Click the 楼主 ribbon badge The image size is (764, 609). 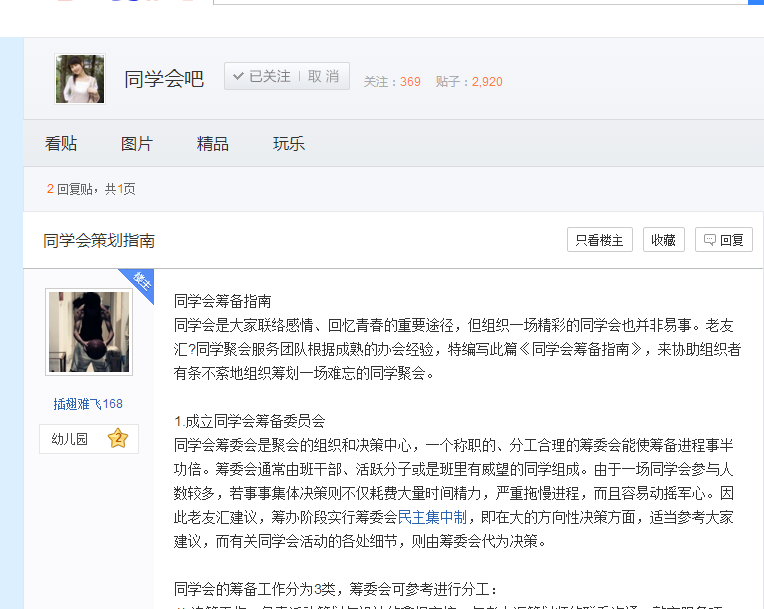click(x=141, y=281)
